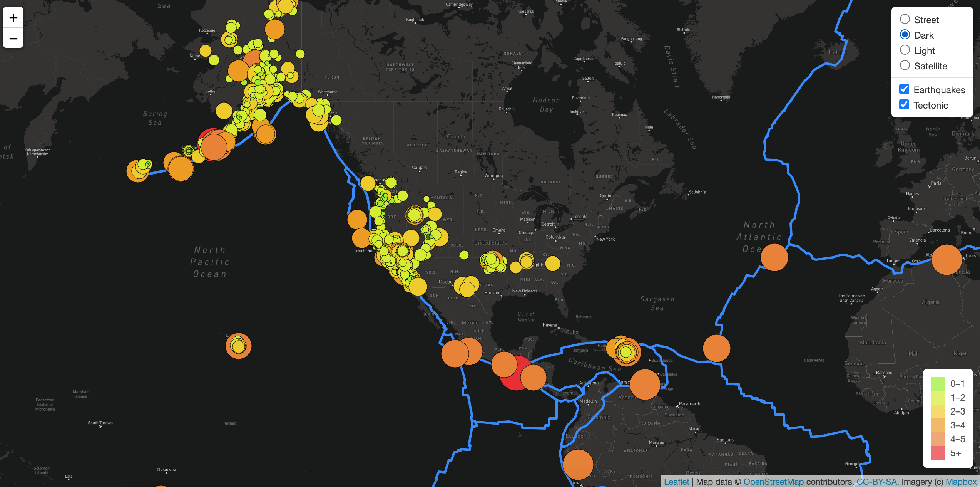Click the 5+ red legend swatch
This screenshot has height=487, width=980.
tap(937, 453)
